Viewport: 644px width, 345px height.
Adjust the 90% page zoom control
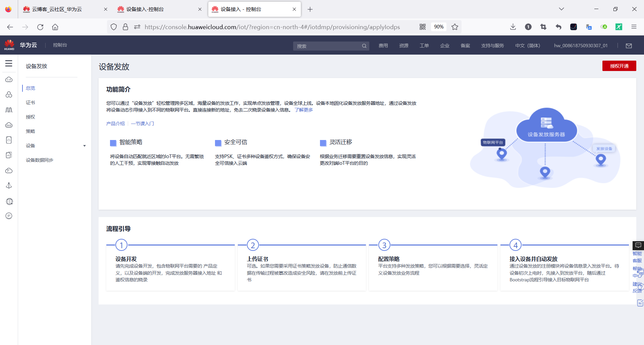(x=438, y=27)
